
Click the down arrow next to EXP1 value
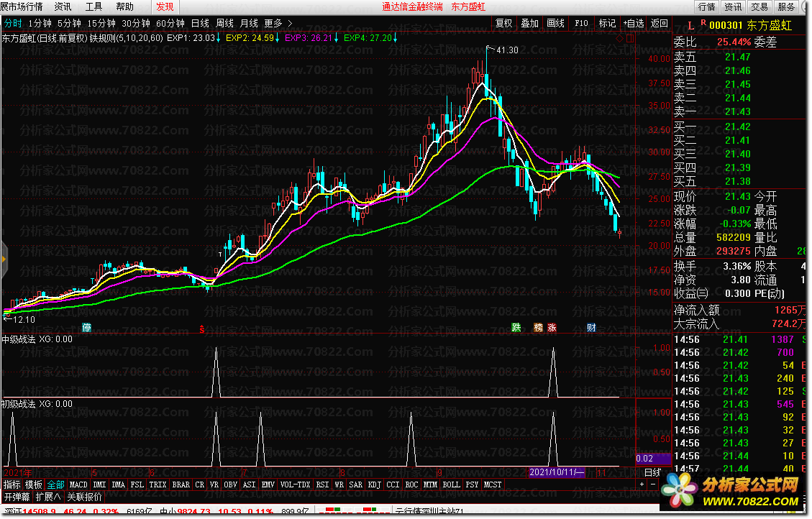coord(218,38)
